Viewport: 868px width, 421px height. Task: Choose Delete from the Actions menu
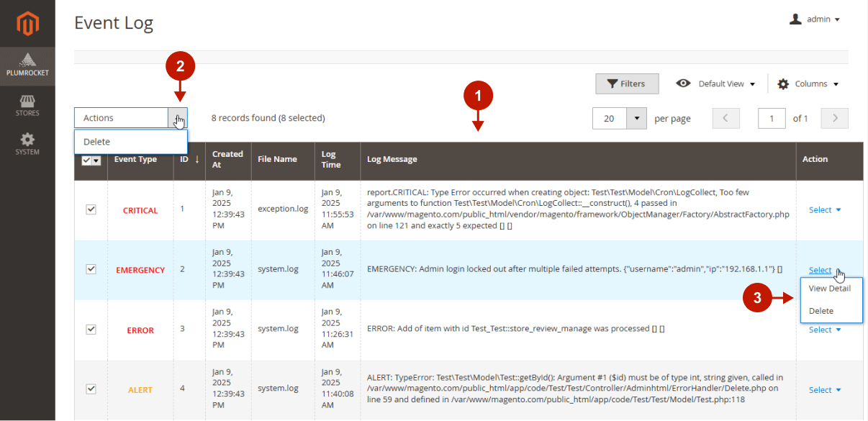97,142
